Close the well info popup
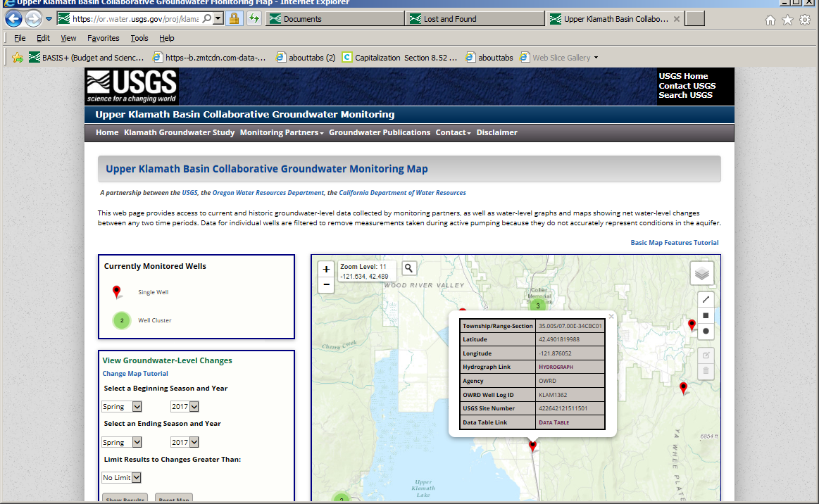 611,317
